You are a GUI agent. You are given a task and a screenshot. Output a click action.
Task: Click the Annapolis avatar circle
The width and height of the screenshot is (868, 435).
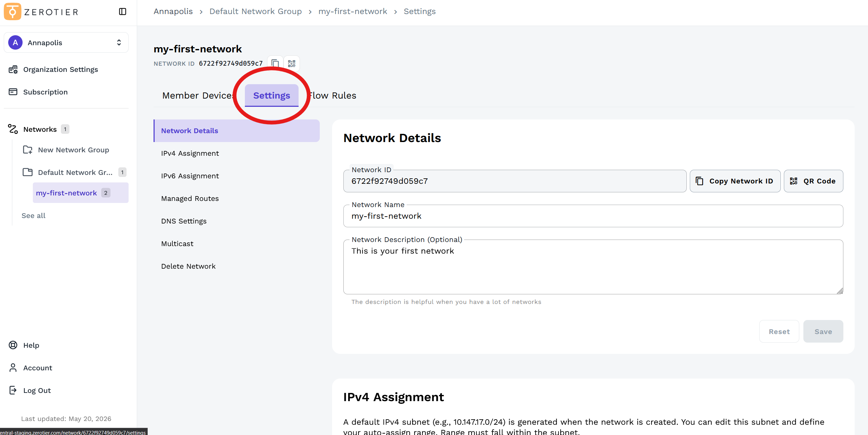[x=15, y=42]
